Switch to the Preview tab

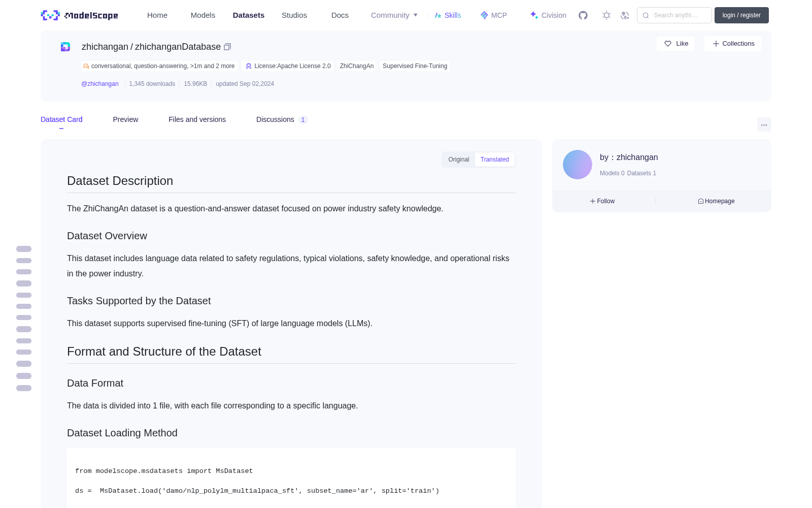[x=125, y=119]
